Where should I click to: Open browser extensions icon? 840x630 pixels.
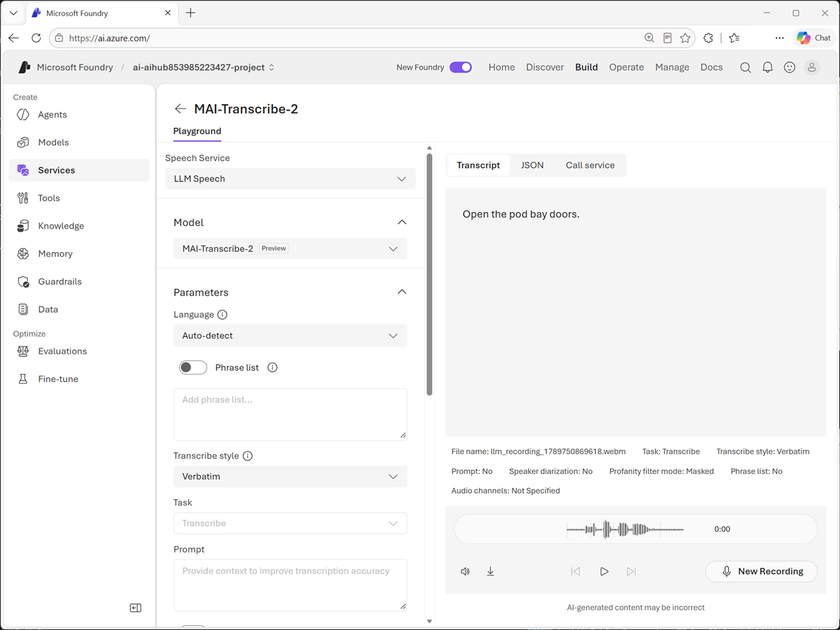coord(708,38)
